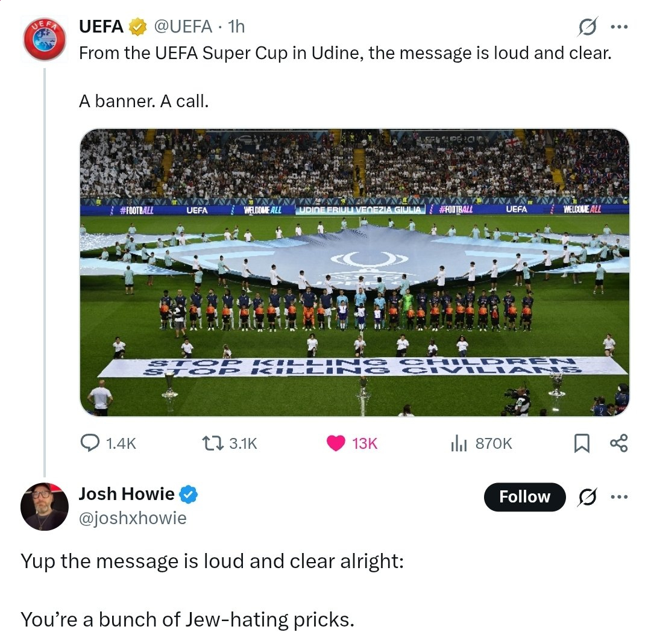Open the three-dot menu on UEFA post
Screen dimensions: 651x644
(619, 27)
